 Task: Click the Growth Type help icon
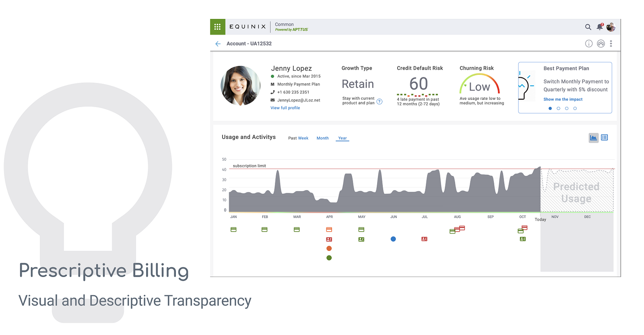379,101
